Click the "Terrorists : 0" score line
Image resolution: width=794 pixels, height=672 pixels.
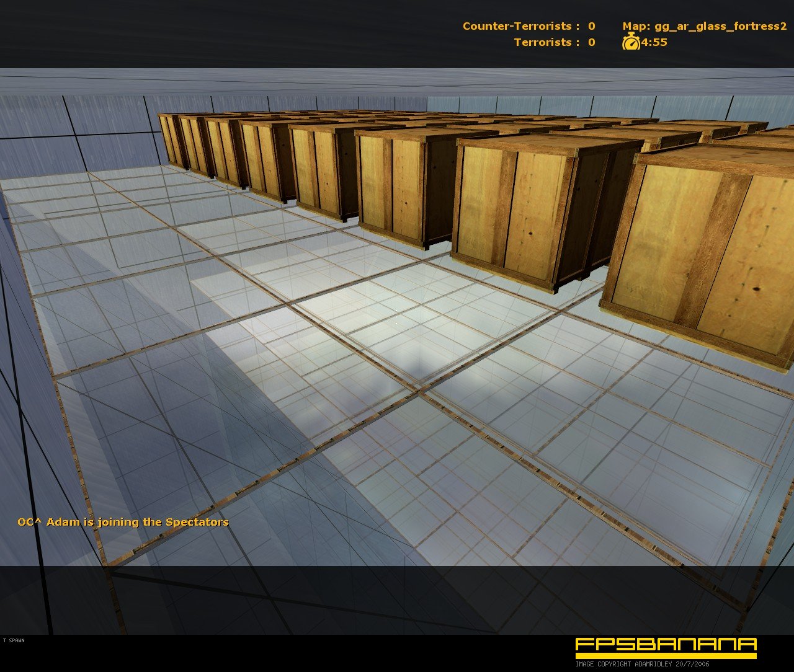[x=554, y=42]
